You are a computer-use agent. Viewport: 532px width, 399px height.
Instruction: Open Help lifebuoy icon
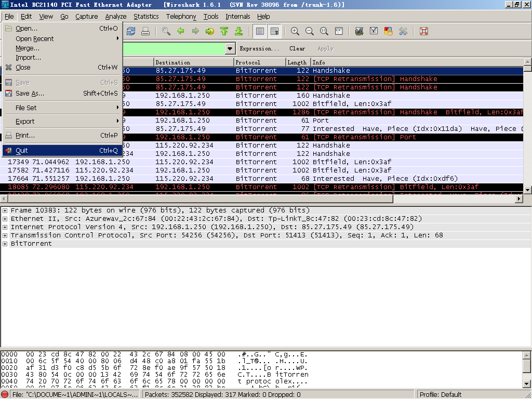click(424, 31)
